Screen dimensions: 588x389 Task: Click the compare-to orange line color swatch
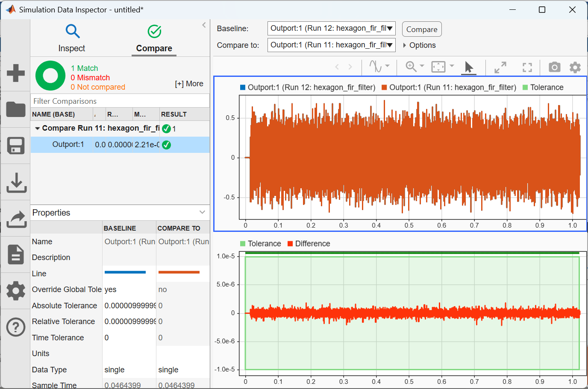click(179, 272)
